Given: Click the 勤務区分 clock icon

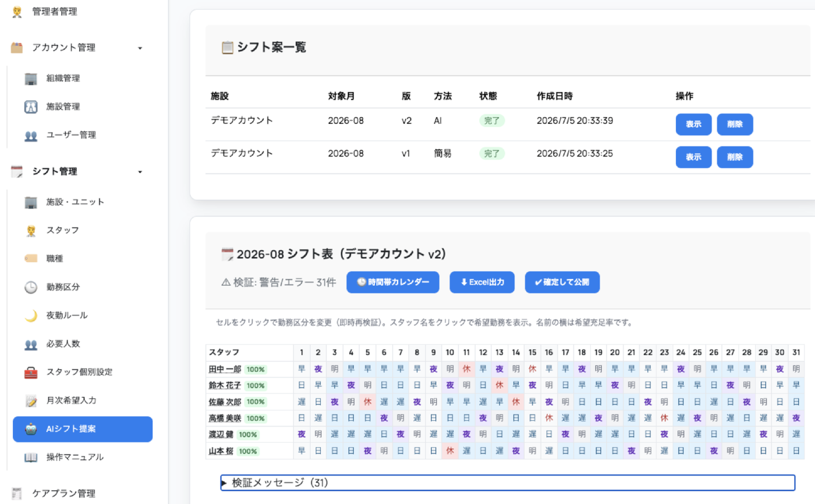Looking at the screenshot, I should tap(31, 287).
